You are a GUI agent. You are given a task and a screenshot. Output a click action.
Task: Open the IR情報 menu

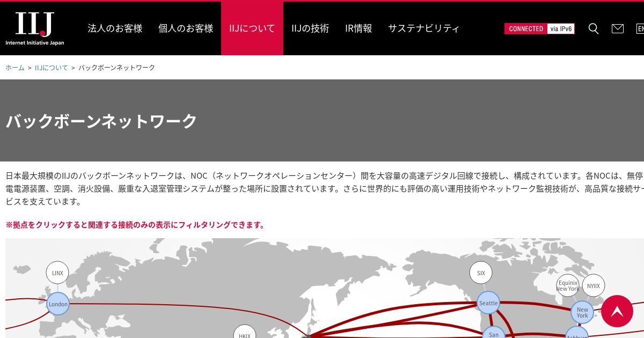[358, 28]
